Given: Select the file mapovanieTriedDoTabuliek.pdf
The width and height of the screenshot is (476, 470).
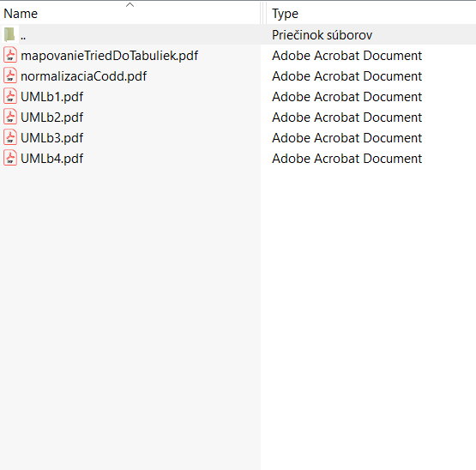Looking at the screenshot, I should pyautogui.click(x=109, y=56).
